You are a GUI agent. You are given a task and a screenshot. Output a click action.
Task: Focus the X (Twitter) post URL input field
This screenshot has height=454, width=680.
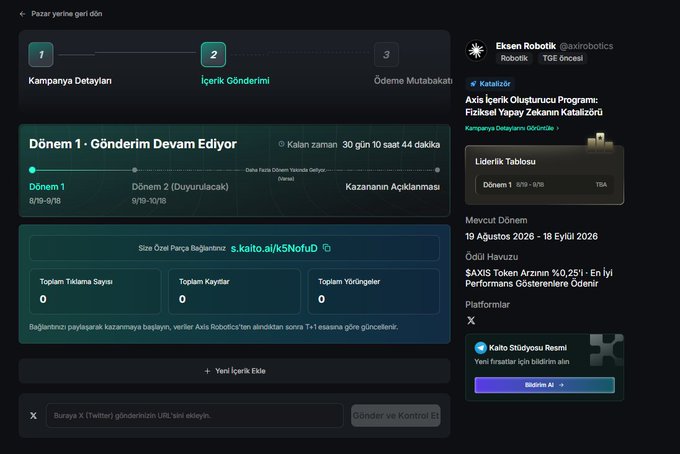195,415
